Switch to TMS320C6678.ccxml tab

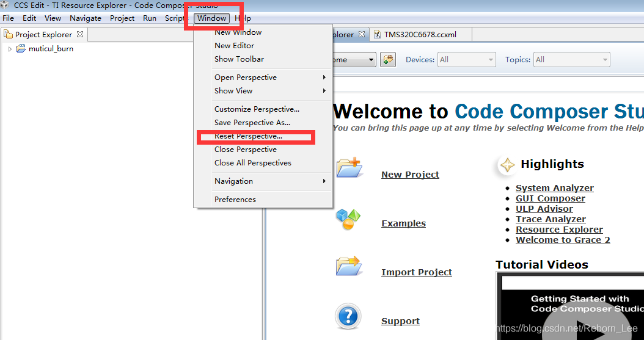pos(420,34)
